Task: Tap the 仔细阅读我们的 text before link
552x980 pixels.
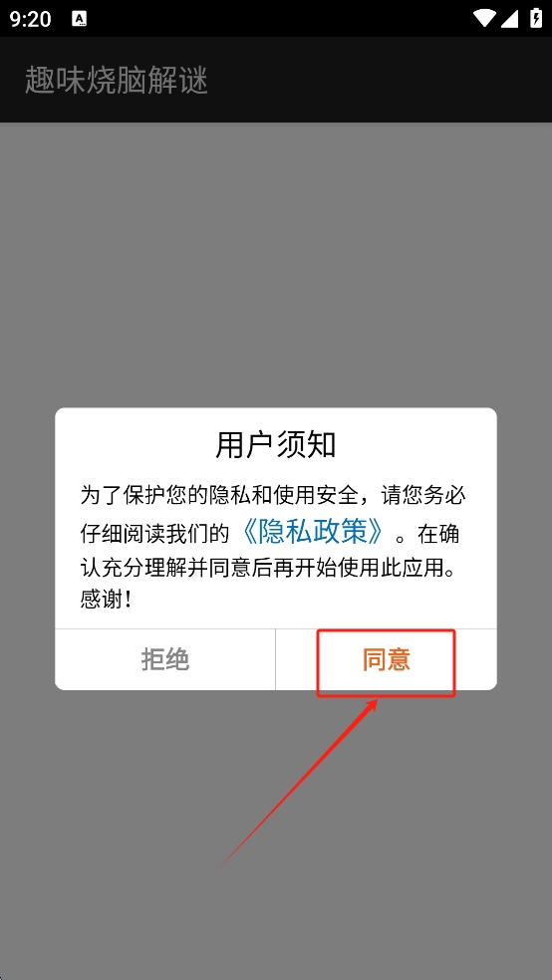Action: point(160,533)
